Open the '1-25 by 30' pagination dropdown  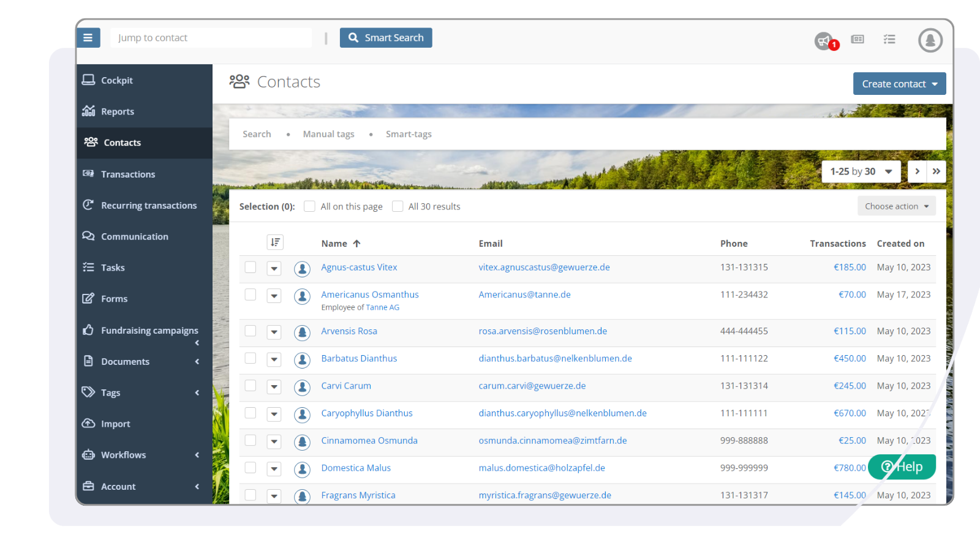pos(861,171)
